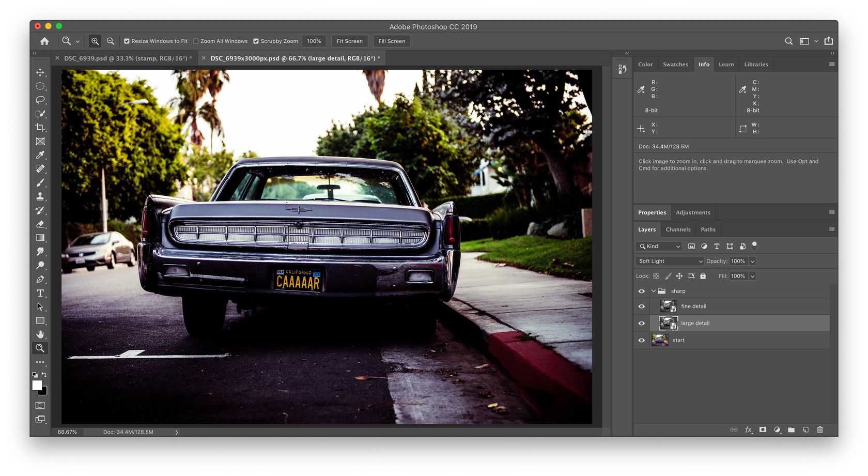Toggle Quick Mask mode
868x476 pixels.
pyautogui.click(x=40, y=406)
